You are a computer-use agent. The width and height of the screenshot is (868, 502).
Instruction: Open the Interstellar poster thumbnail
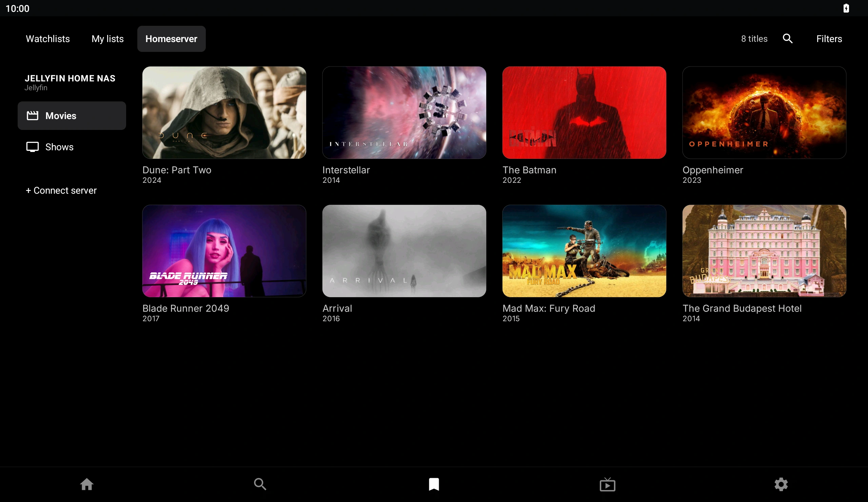pyautogui.click(x=404, y=112)
